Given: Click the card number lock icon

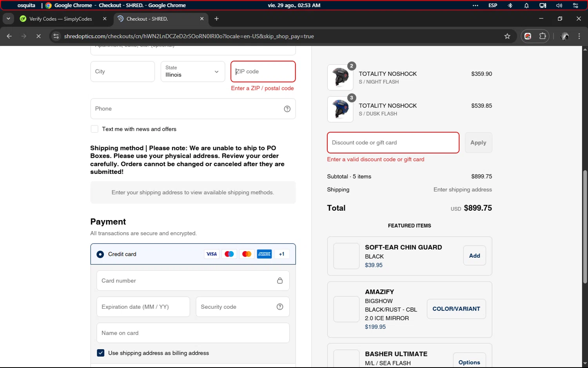Looking at the screenshot, I should [280, 281].
